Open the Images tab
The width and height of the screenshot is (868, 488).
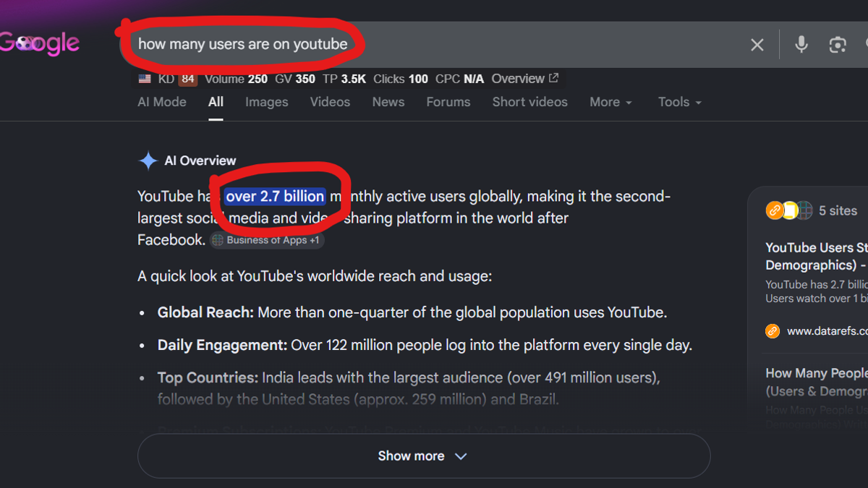point(266,102)
